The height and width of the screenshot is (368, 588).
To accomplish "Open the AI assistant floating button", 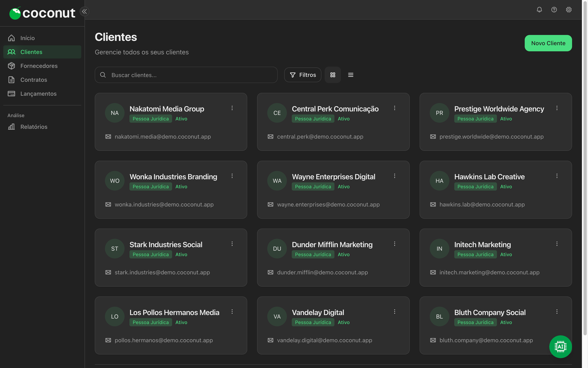I will coord(560,347).
